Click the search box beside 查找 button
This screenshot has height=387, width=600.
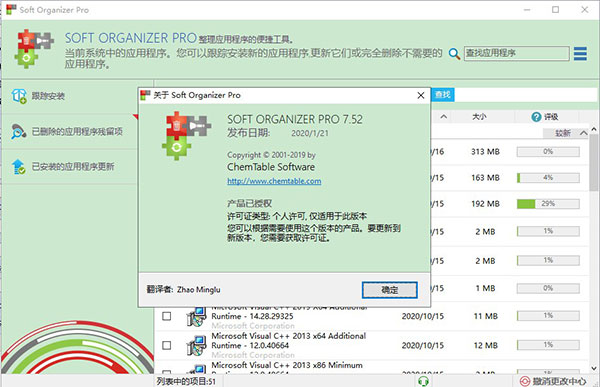pos(525,95)
